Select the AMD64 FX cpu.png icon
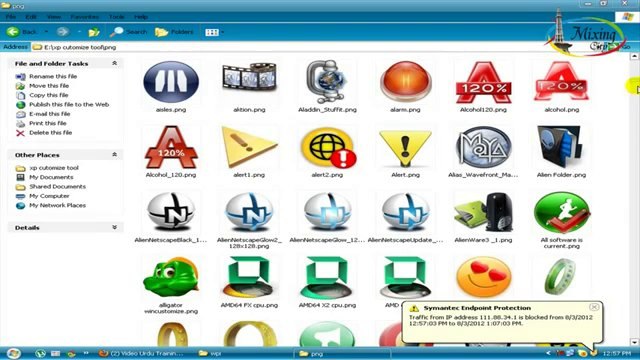This screenshot has width=640, height=360. [x=248, y=278]
